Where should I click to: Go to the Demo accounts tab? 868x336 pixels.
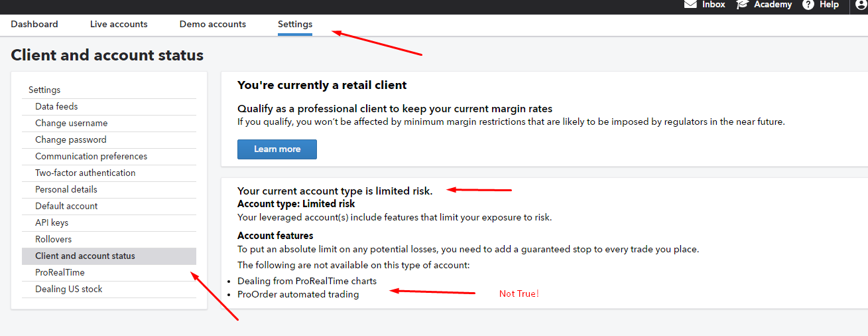[x=213, y=24]
